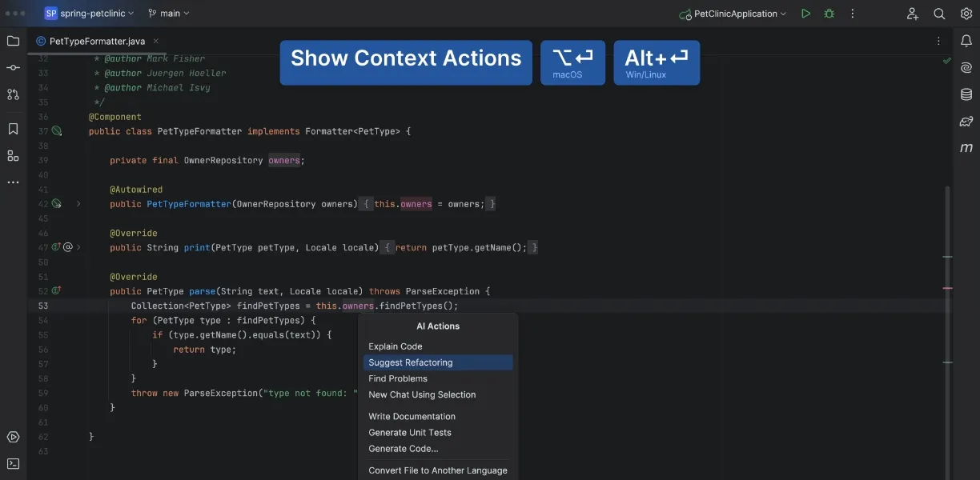Open the Maven tool window icon
The width and height of the screenshot is (980, 480).
(966, 148)
